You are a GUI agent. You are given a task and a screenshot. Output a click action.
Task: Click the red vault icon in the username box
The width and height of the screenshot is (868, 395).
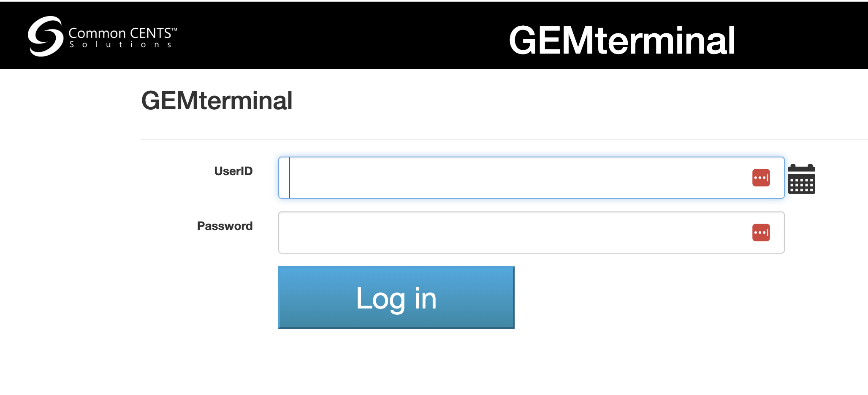tap(761, 178)
